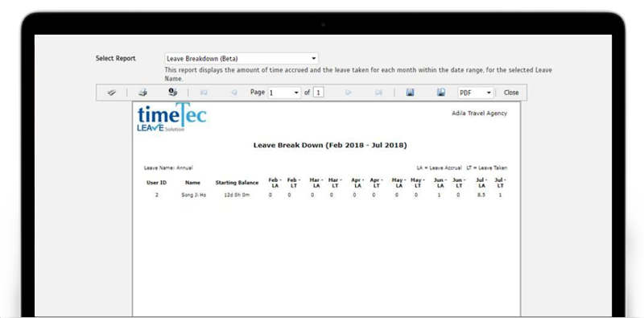Print the report using the printer icon
The image size is (644, 318).
[x=142, y=93]
